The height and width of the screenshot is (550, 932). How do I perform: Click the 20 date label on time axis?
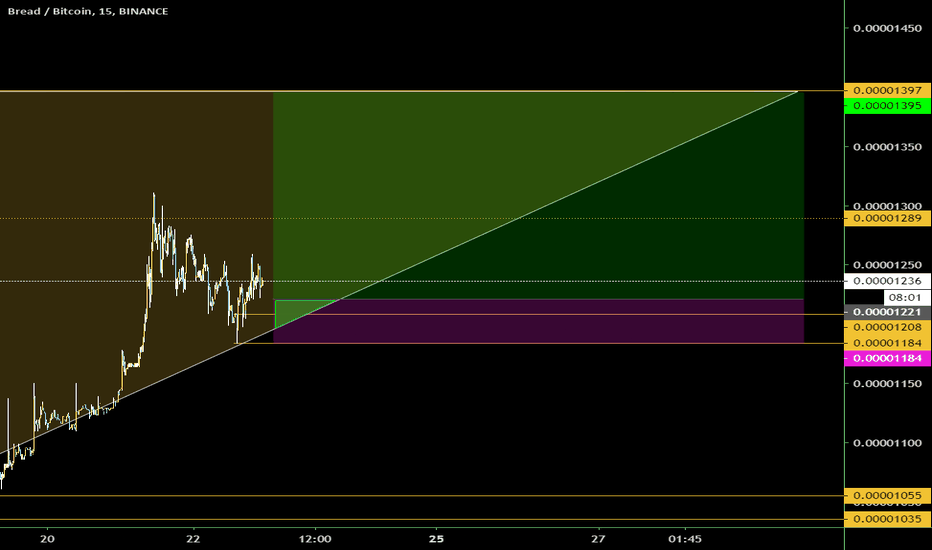pyautogui.click(x=47, y=539)
